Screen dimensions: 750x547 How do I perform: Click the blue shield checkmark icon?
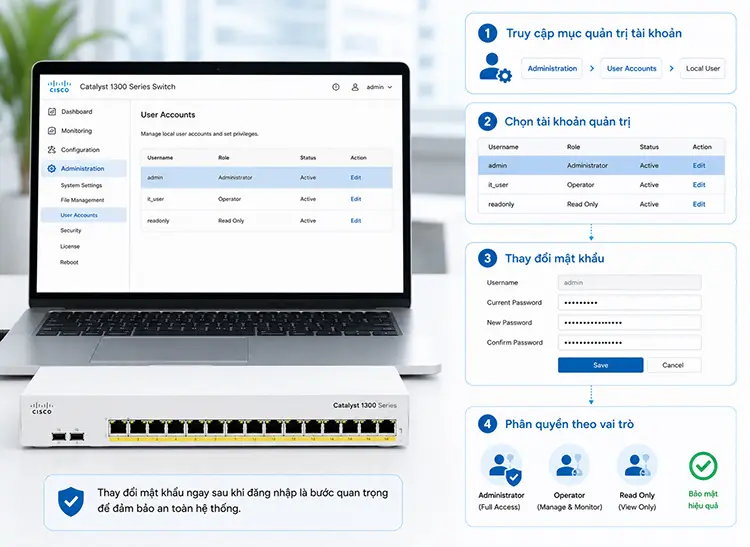71,502
